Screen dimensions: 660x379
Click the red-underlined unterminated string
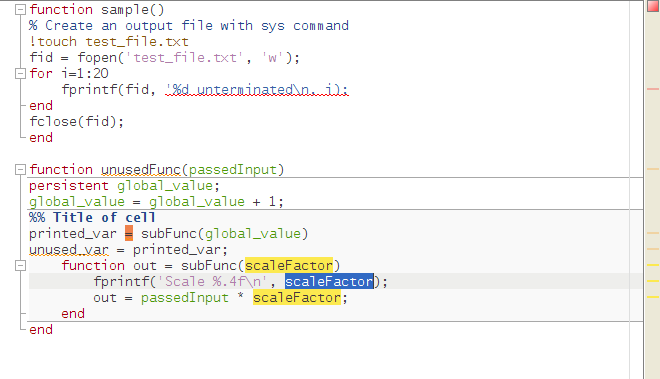click(x=257, y=90)
